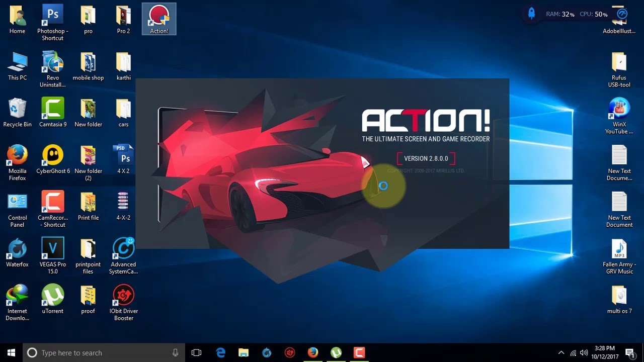
Task: Click the 'Type here to search' box
Action: (104, 352)
